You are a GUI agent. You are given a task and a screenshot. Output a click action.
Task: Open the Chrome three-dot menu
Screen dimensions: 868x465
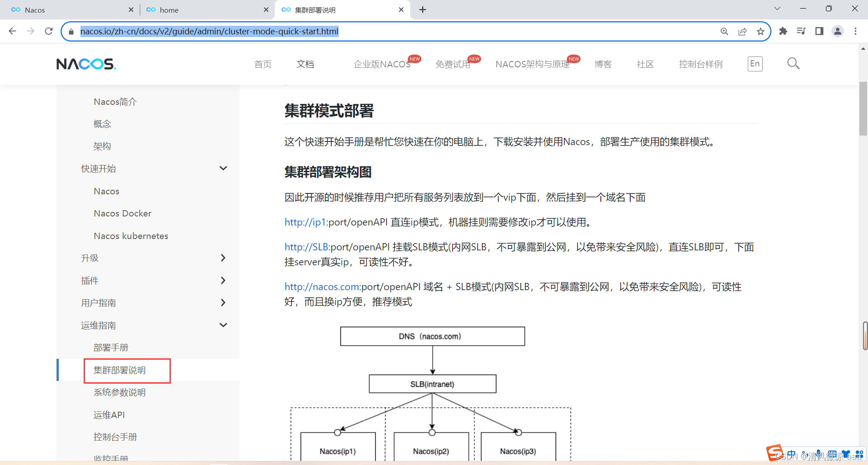tap(855, 31)
